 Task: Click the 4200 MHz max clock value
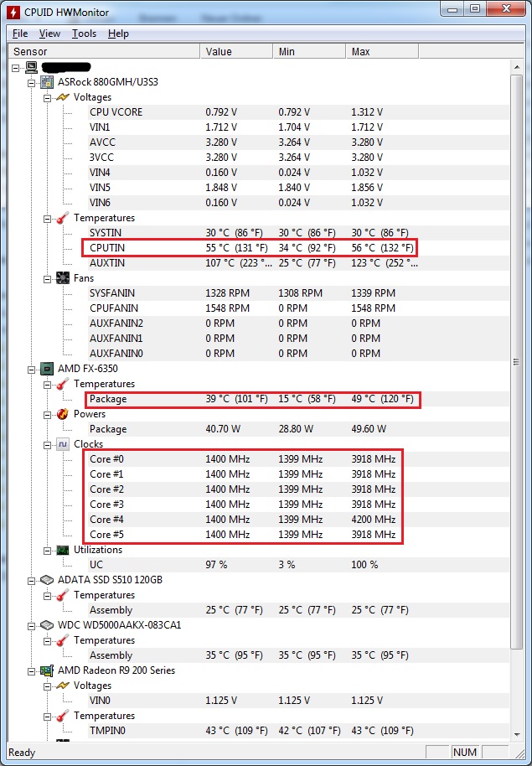[x=373, y=520]
